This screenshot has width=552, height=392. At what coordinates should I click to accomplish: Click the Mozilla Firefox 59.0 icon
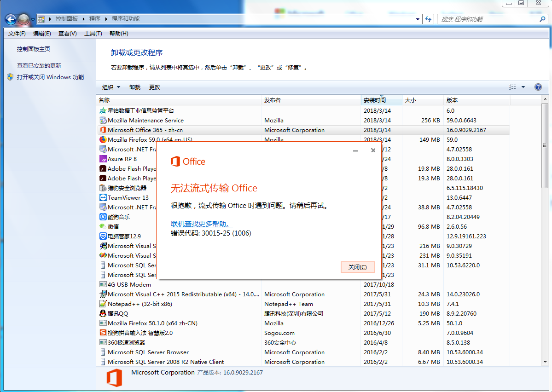coord(103,140)
